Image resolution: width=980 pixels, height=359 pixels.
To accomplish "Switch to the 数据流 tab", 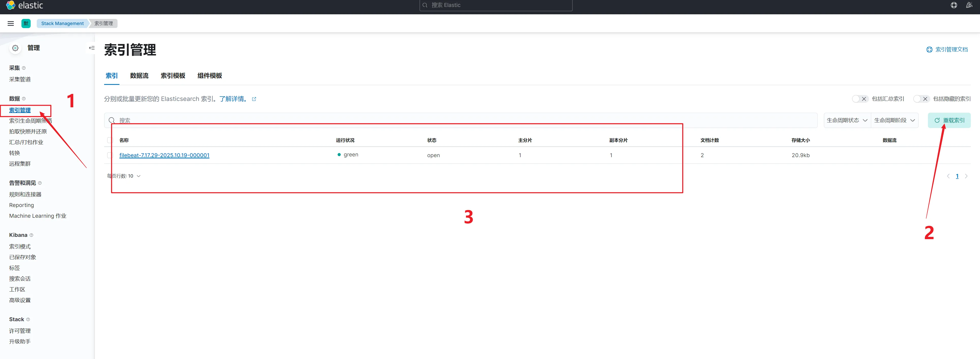I will tap(139, 76).
